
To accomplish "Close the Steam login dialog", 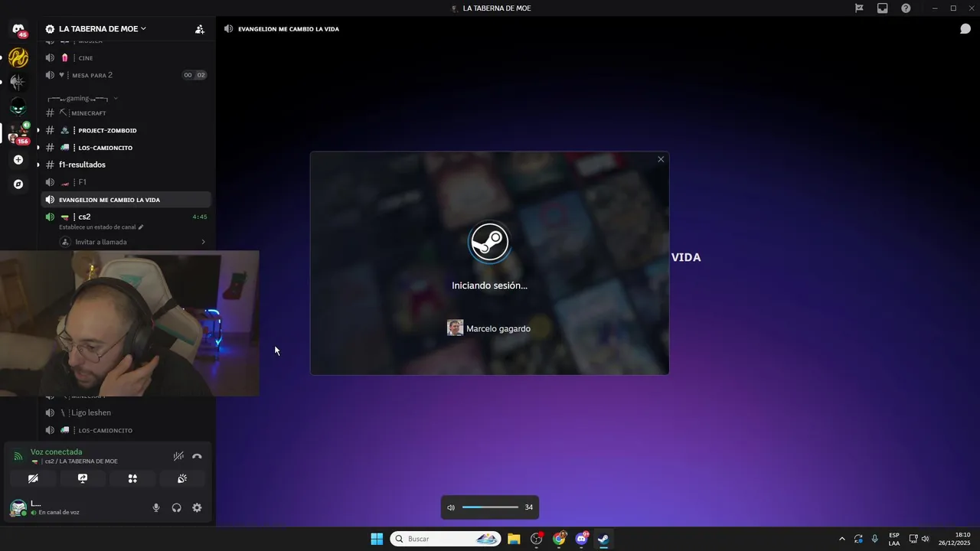I will tap(661, 159).
